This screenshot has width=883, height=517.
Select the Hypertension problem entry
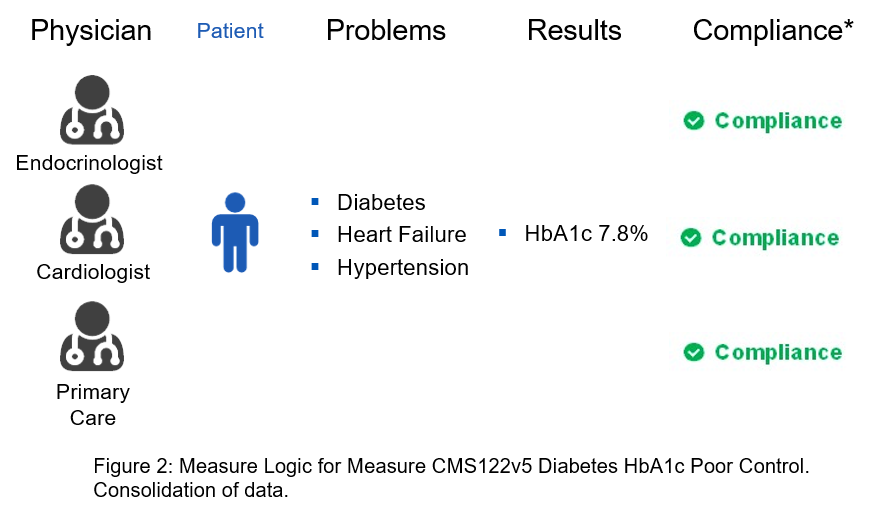[x=403, y=268]
